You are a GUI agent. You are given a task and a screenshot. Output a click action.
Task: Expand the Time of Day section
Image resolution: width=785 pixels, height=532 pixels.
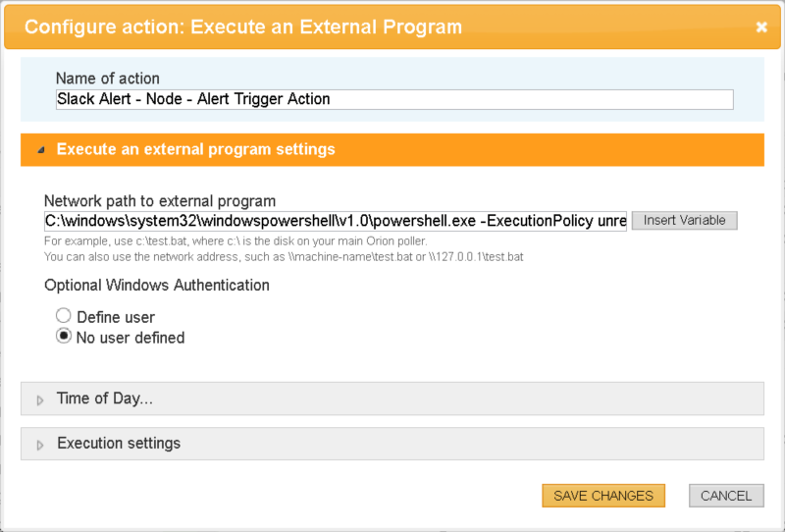click(105, 399)
